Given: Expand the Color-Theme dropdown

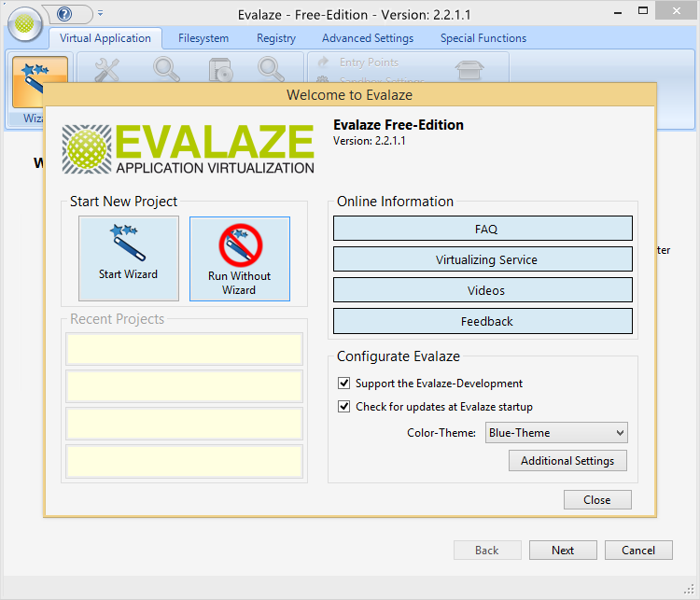Looking at the screenshot, I should [556, 433].
